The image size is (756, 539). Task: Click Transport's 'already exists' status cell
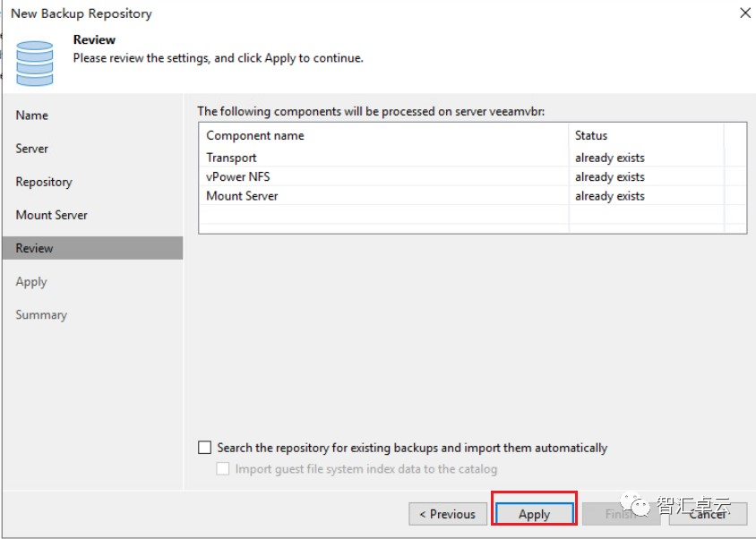[609, 158]
